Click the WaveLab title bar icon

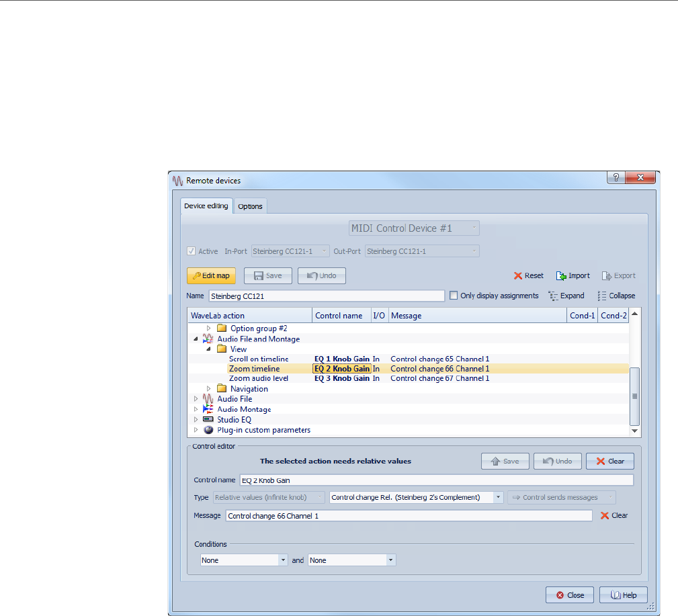point(177,181)
